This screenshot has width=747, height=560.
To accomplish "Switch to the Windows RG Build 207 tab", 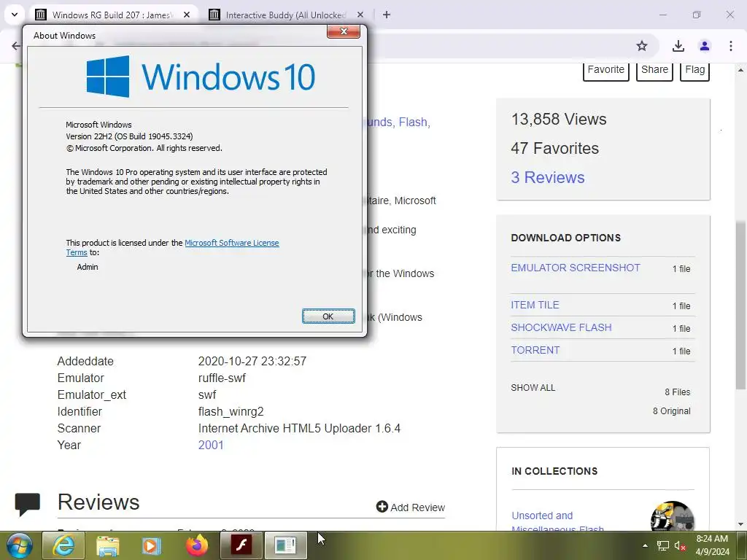I will (112, 15).
